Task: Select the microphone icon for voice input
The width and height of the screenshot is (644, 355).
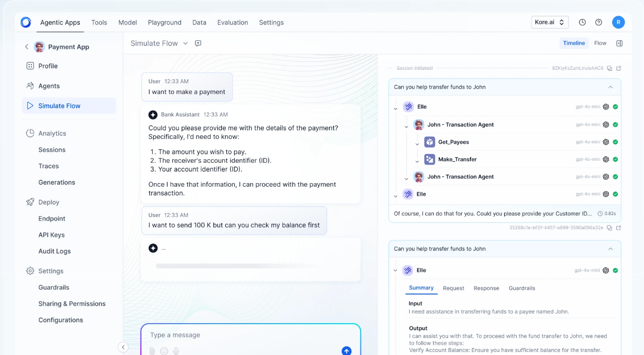Action: (x=176, y=351)
